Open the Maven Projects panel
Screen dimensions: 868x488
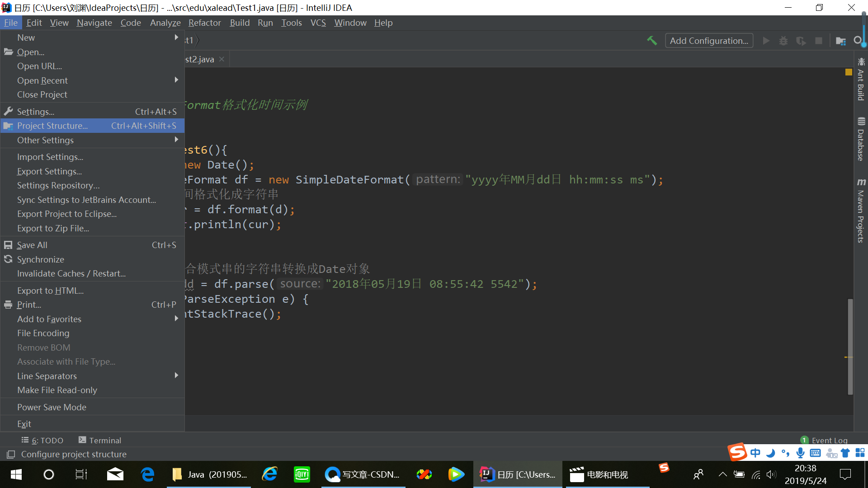click(x=861, y=211)
